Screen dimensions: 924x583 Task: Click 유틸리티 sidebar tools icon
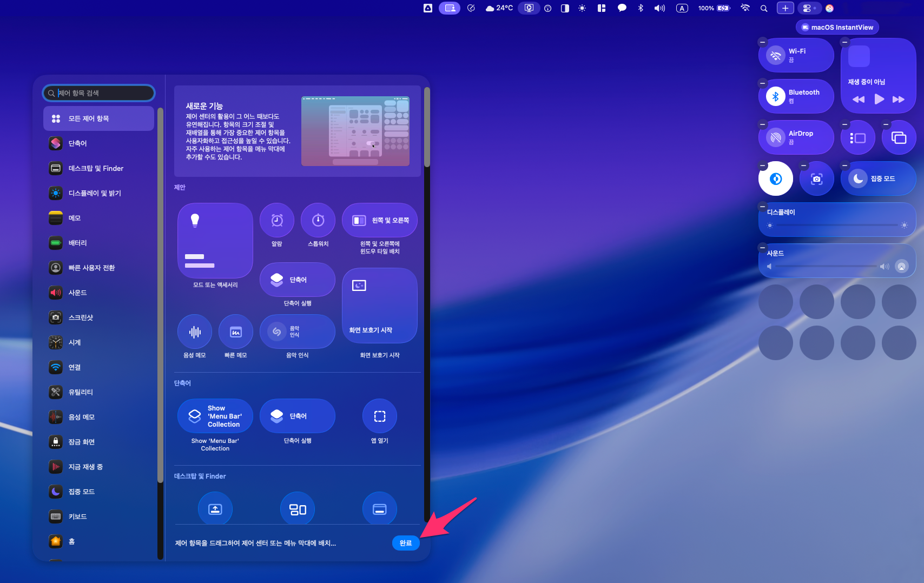(x=56, y=392)
